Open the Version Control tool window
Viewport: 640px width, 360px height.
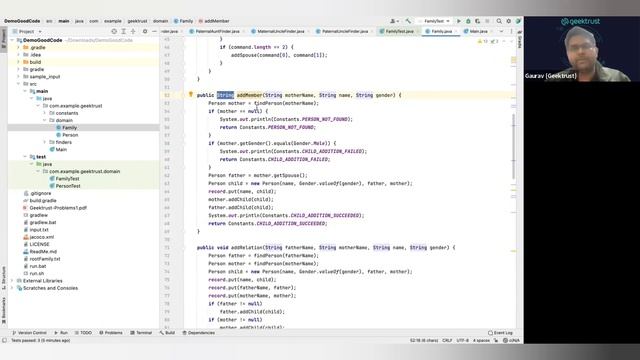(x=29, y=333)
